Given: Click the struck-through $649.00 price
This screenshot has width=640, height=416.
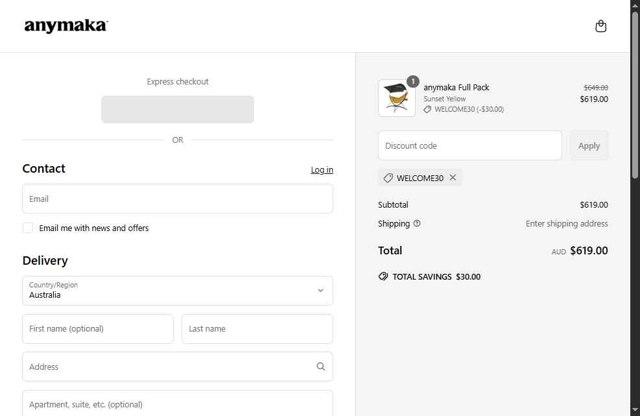Looking at the screenshot, I should (596, 88).
